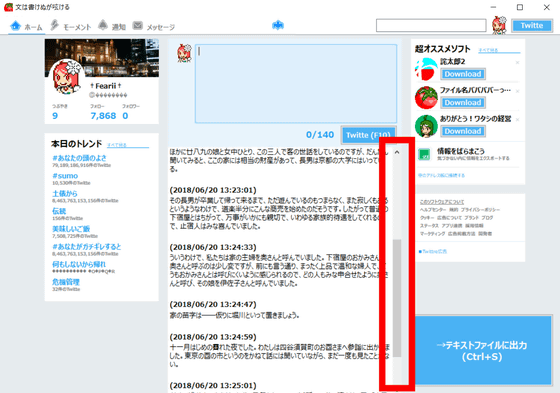The image size is (560, 393).
Task: Dismiss the ファイル名 recommendation with X
Action: click(x=517, y=91)
